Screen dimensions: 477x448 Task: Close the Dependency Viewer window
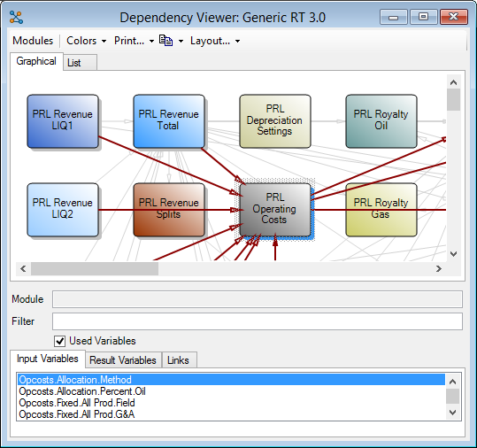click(x=454, y=17)
